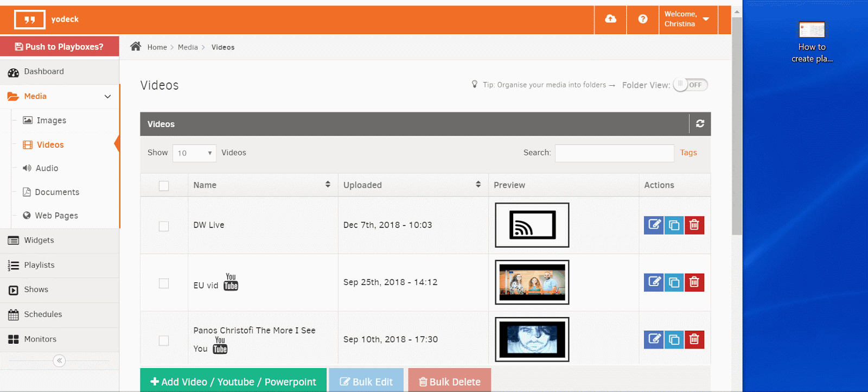Go to Media breadcrumb link
868x392 pixels.
[188, 47]
